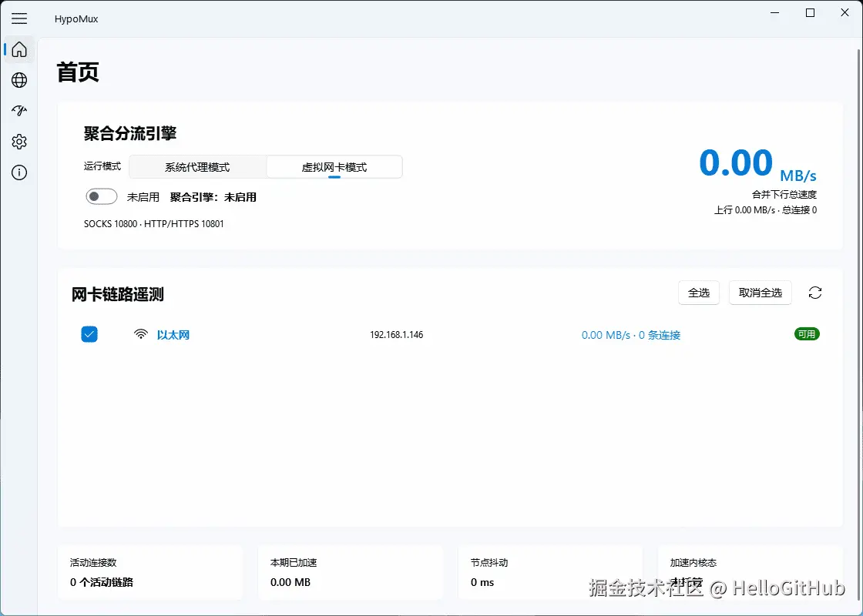Uncheck the 以太网 adapter checkbox
Image resolution: width=863 pixels, height=616 pixels.
[x=89, y=334]
